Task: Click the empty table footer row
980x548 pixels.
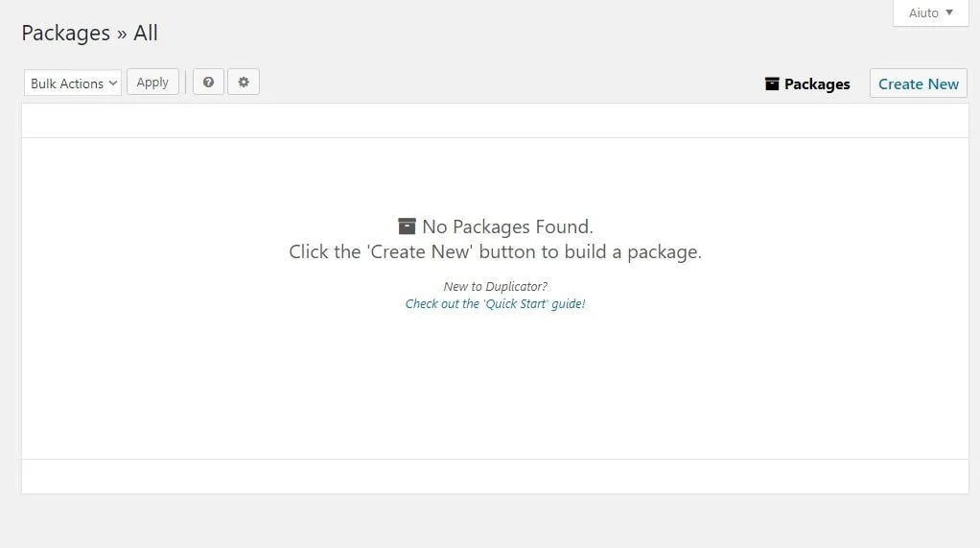Action: [495, 476]
